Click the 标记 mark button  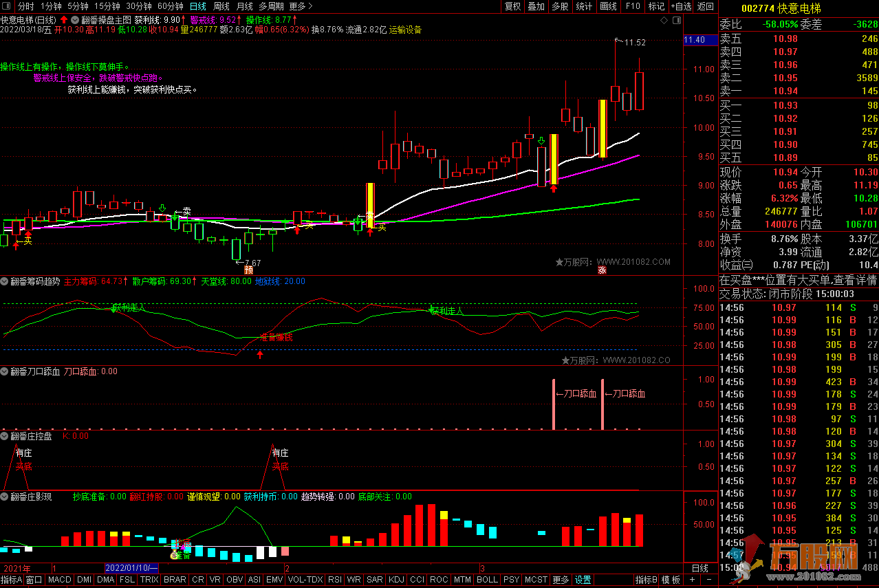(656, 6)
